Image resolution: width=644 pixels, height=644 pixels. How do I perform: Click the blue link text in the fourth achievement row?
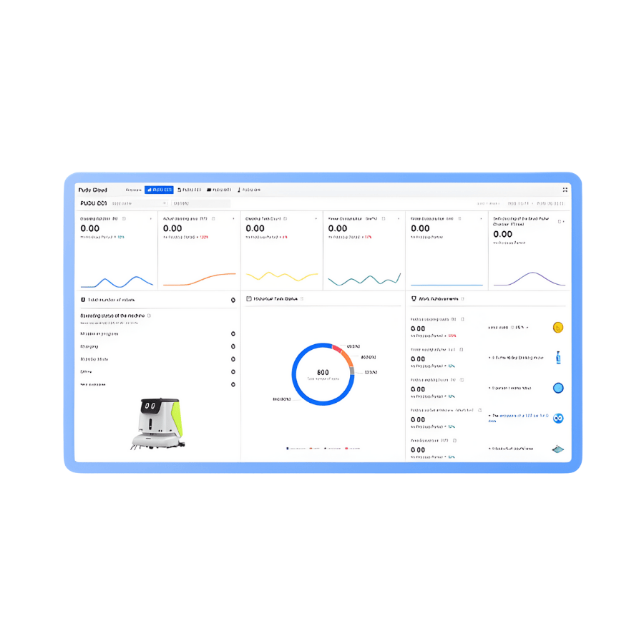(522, 416)
